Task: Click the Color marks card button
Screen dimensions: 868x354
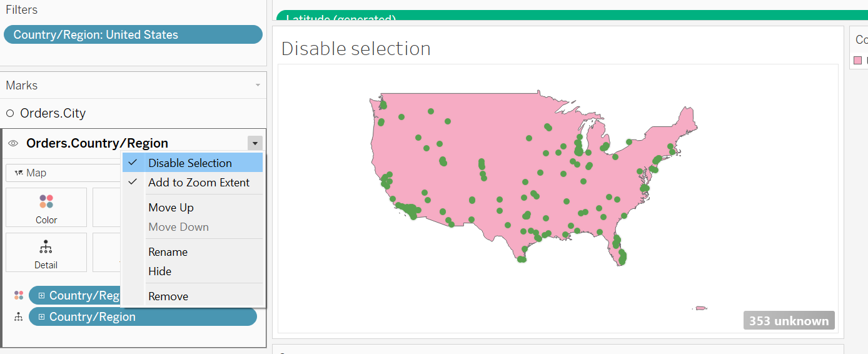Action: pos(46,207)
